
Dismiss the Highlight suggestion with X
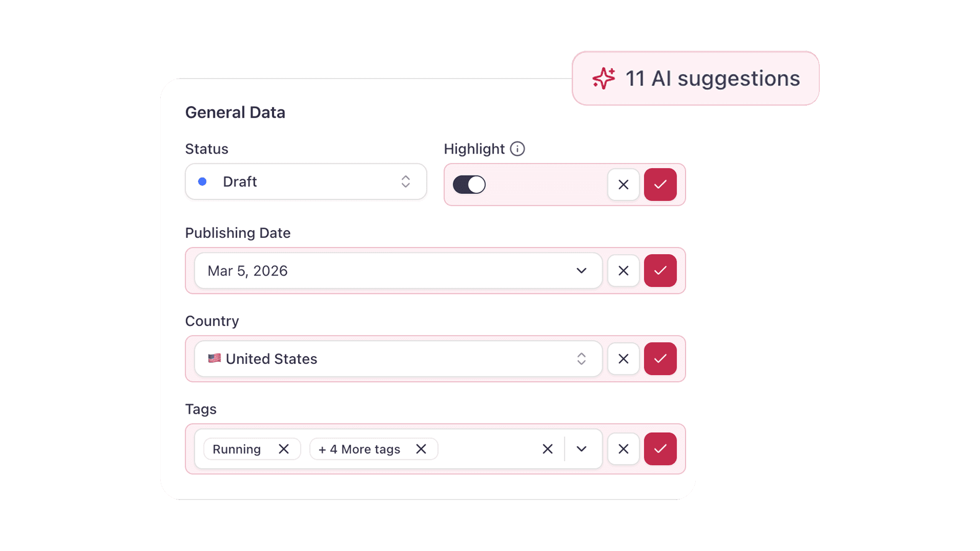pyautogui.click(x=623, y=185)
